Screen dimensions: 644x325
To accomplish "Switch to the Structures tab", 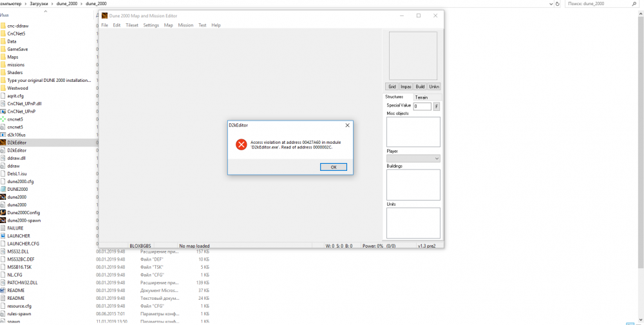I will [x=397, y=97].
